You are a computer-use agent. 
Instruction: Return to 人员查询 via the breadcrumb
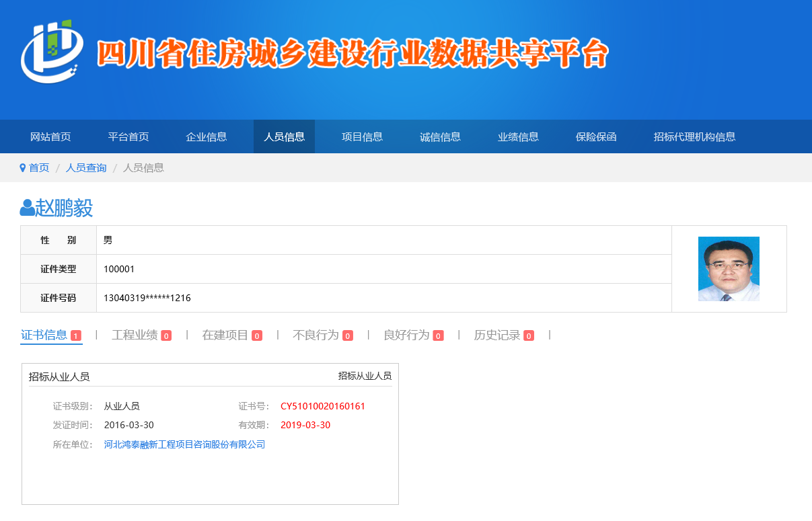click(86, 168)
